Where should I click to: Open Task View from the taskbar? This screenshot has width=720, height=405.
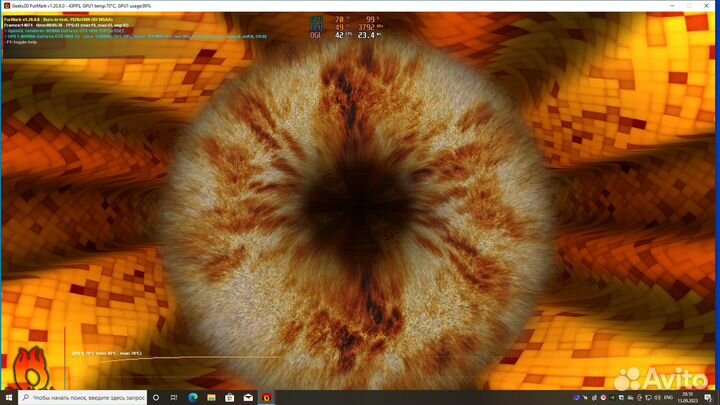point(174,398)
